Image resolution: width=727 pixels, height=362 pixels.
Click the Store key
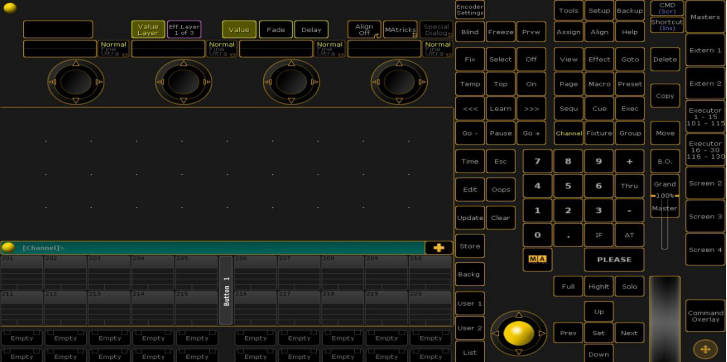coord(470,246)
